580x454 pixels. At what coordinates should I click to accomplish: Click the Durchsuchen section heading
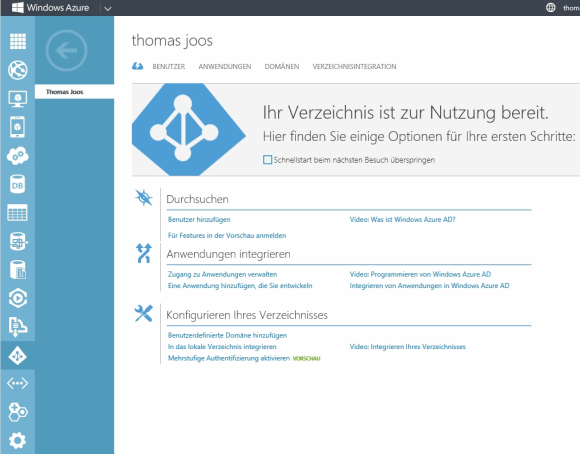point(197,199)
